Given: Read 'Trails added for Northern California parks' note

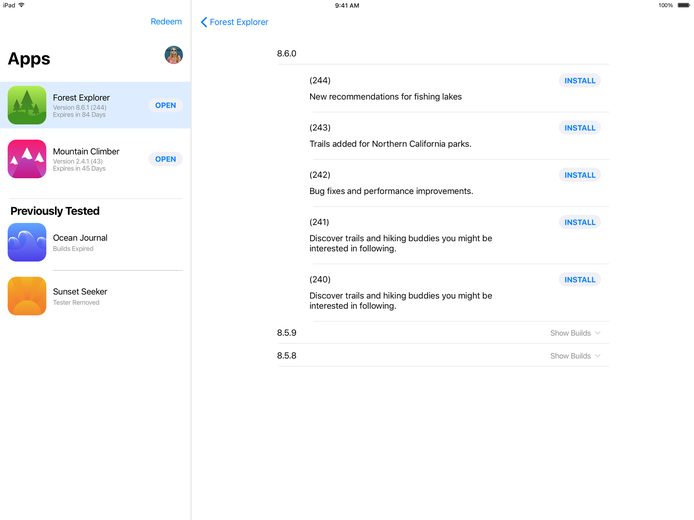Looking at the screenshot, I should coord(390,144).
